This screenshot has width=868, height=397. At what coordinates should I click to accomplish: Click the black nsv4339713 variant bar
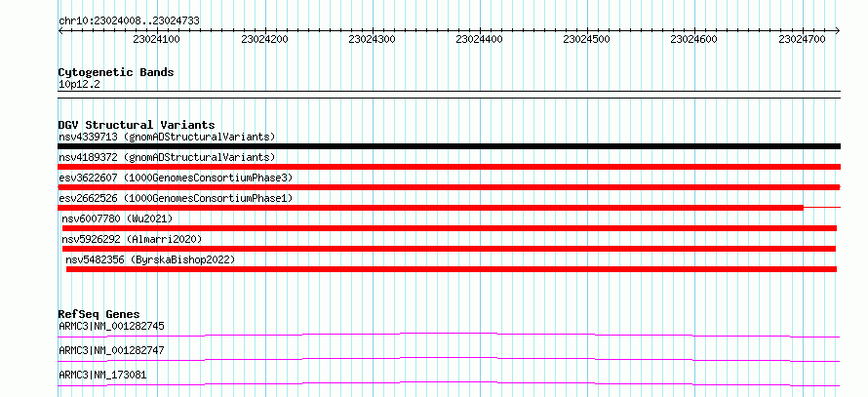click(x=449, y=146)
